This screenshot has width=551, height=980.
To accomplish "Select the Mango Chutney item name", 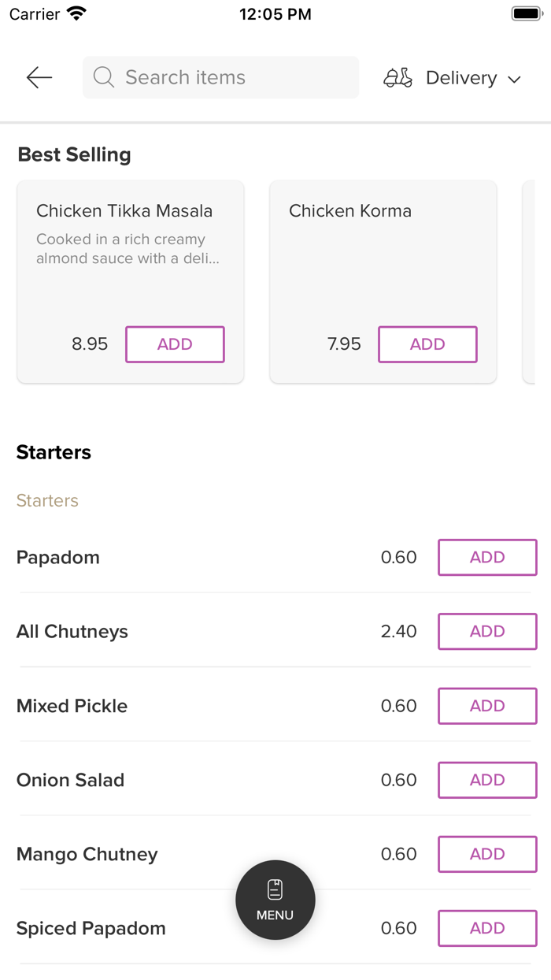I will (x=87, y=854).
